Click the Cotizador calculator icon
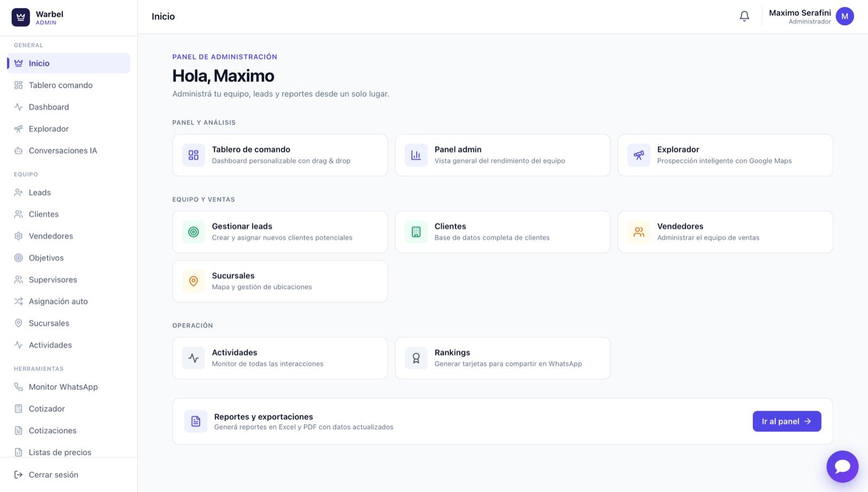The width and height of the screenshot is (868, 492). [x=18, y=408]
